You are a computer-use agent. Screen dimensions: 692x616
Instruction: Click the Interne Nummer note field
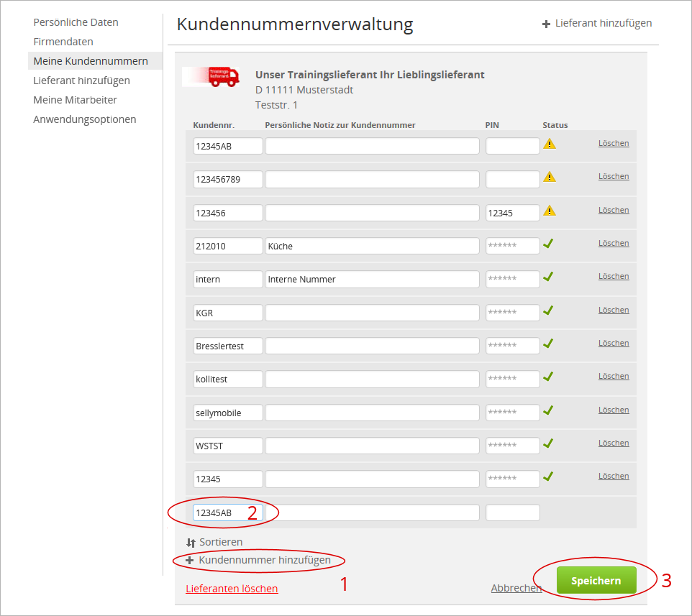(x=372, y=279)
